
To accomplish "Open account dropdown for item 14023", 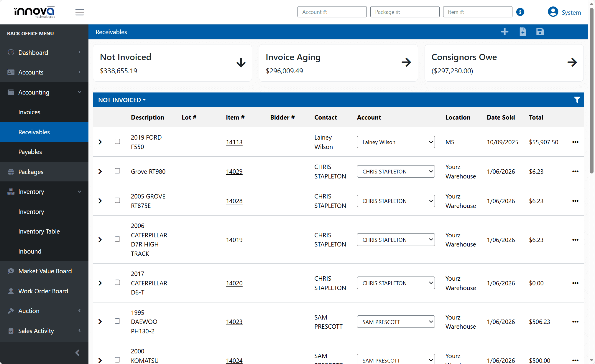I will click(x=396, y=322).
